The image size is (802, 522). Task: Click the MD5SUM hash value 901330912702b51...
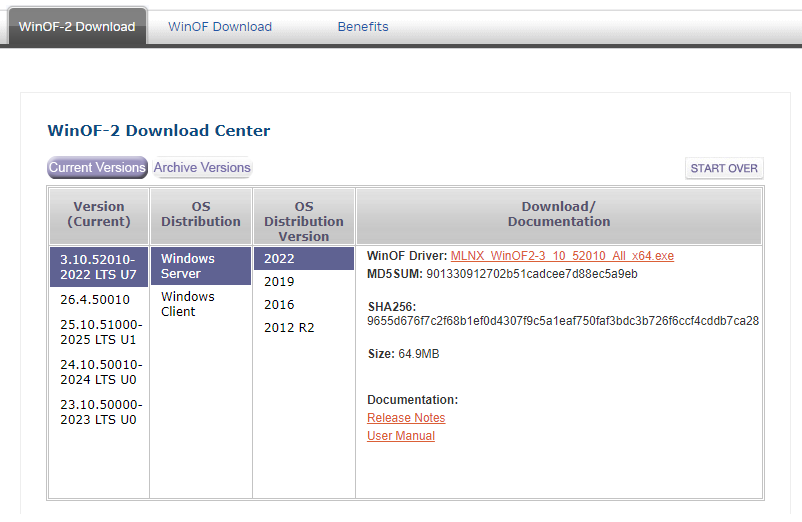[x=532, y=274]
